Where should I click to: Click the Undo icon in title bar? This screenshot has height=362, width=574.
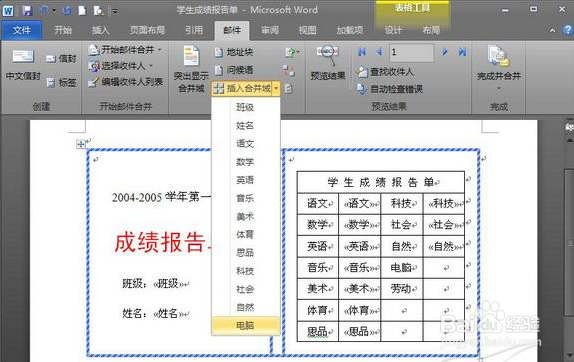(45, 10)
